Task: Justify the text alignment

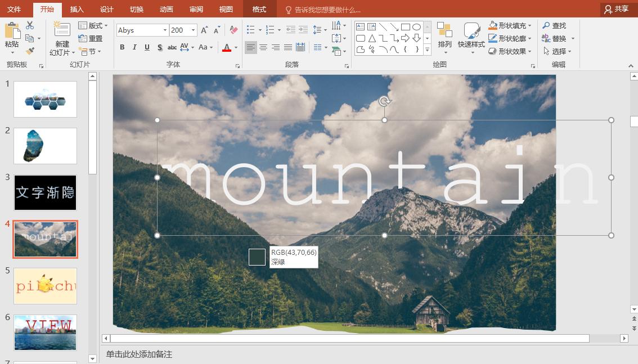Action: 288,48
